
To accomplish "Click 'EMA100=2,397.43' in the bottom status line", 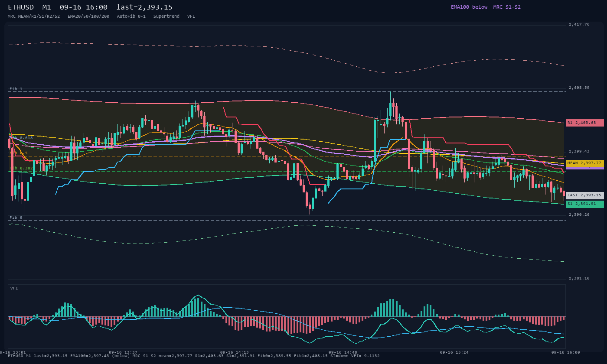I will [90, 356].
